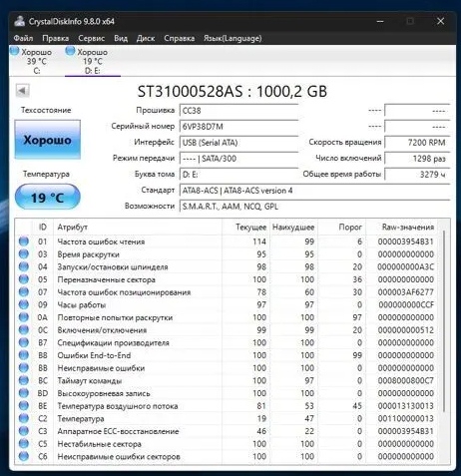Screen dimensions: 461x476
Task: Click the Возможности field S.M.A.R.T., AAM
Action: (x=314, y=207)
